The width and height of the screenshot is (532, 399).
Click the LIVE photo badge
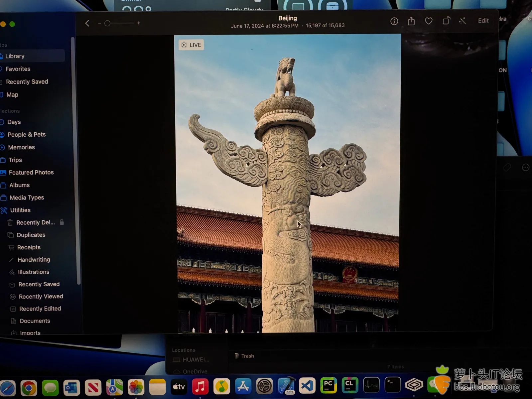coord(191,45)
